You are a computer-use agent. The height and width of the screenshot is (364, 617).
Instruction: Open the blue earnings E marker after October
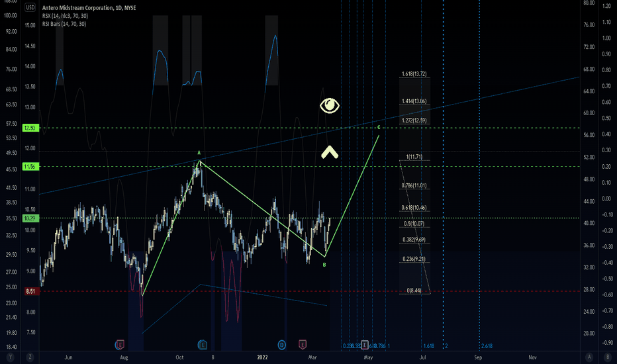203,345
